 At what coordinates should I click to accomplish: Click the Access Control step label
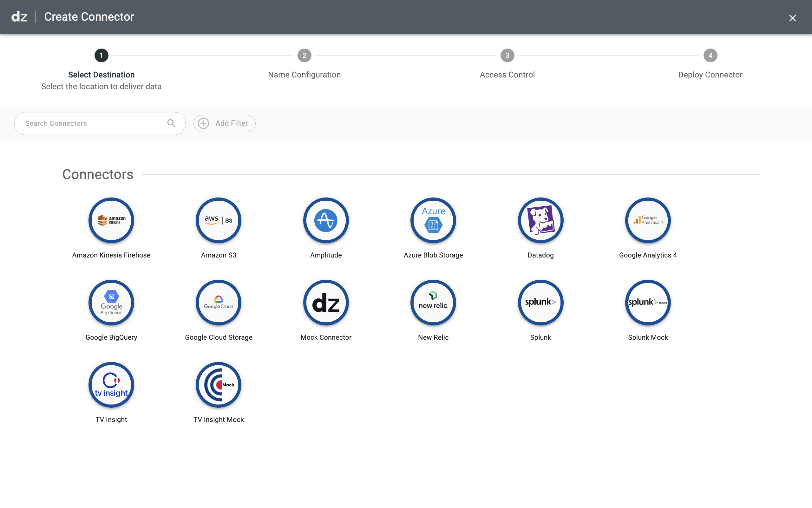click(507, 75)
